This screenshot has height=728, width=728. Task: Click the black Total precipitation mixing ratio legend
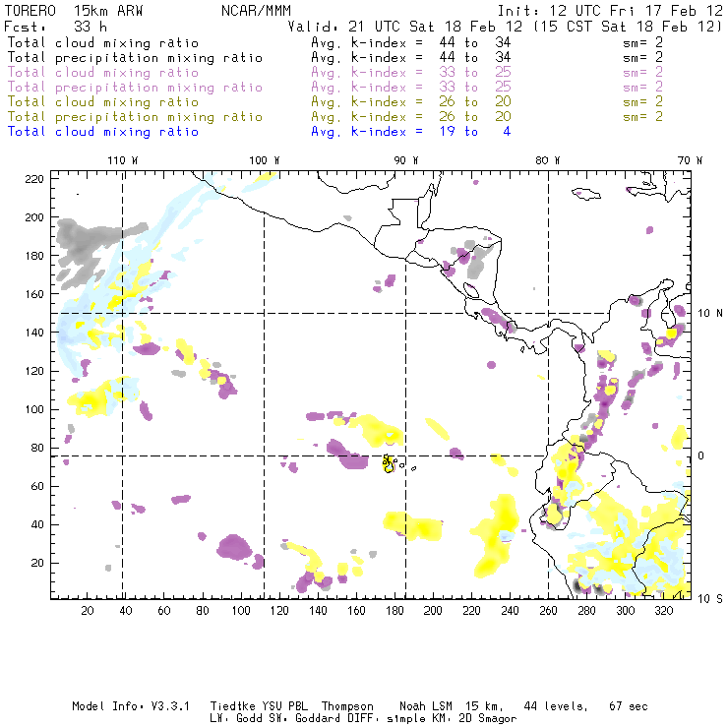[x=135, y=58]
